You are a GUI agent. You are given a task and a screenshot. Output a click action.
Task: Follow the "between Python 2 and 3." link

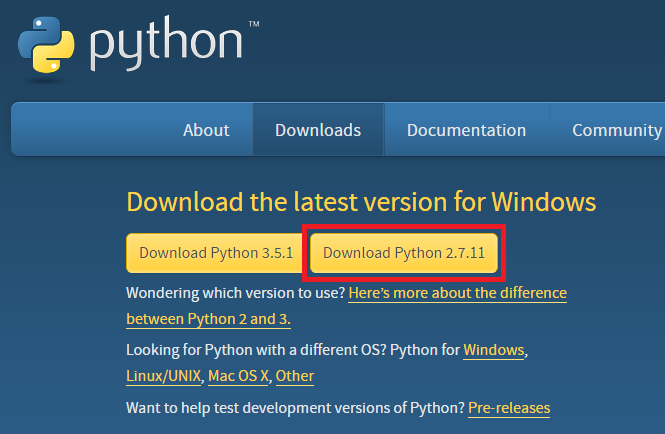click(209, 319)
